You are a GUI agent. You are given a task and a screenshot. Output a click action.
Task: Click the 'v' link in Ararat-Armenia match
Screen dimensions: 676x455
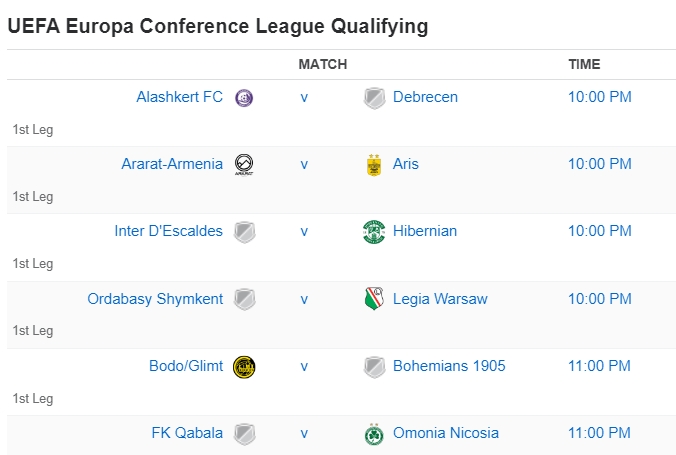tap(304, 164)
